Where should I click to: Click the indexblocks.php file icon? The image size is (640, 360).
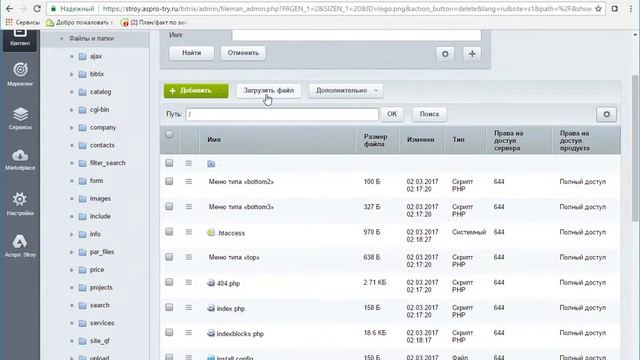pyautogui.click(x=211, y=333)
